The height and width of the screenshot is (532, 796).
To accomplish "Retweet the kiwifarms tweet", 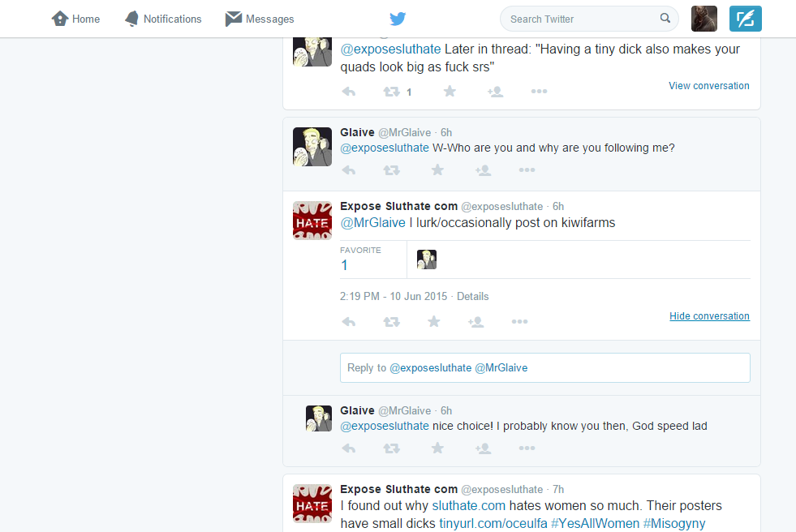I will point(391,322).
